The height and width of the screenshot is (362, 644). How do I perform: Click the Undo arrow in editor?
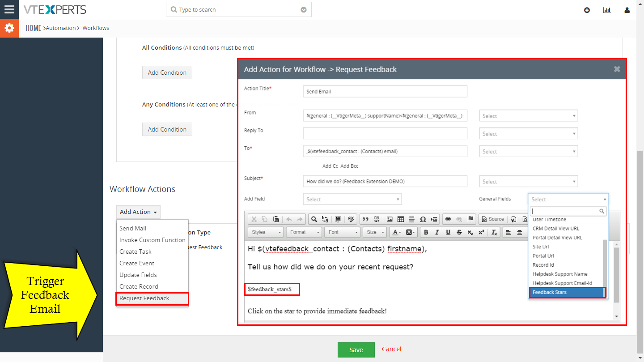289,219
